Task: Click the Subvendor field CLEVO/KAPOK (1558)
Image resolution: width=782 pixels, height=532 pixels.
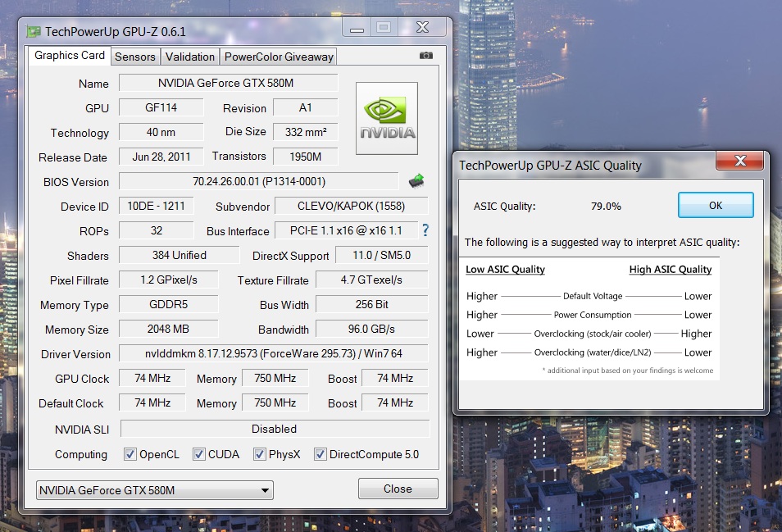Action: (351, 206)
